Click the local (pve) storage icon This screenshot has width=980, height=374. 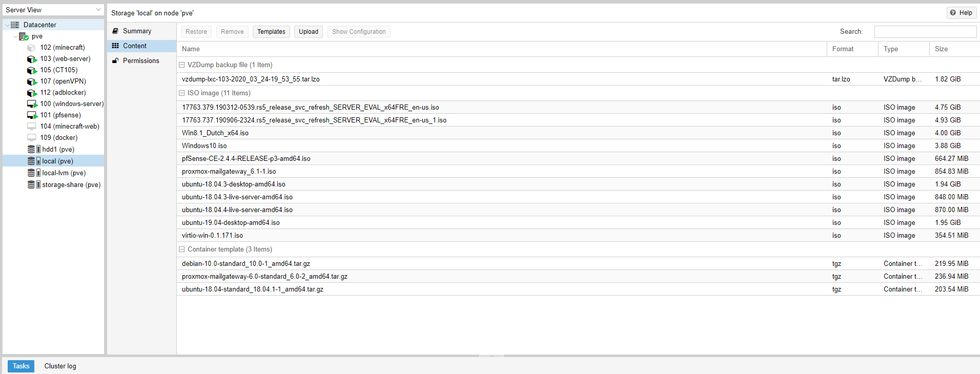coord(34,161)
